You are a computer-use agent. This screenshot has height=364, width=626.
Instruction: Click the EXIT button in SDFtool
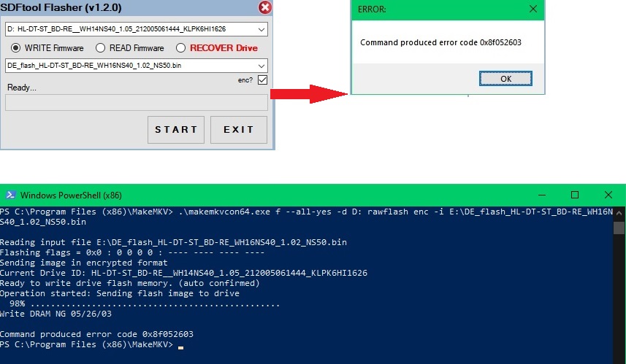point(239,130)
